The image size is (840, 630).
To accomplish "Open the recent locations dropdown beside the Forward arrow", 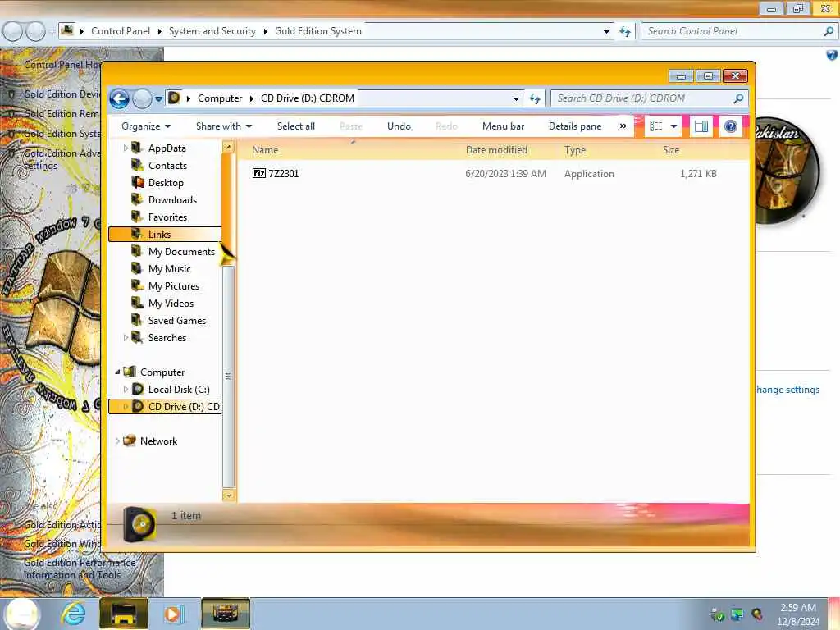I will (x=158, y=98).
